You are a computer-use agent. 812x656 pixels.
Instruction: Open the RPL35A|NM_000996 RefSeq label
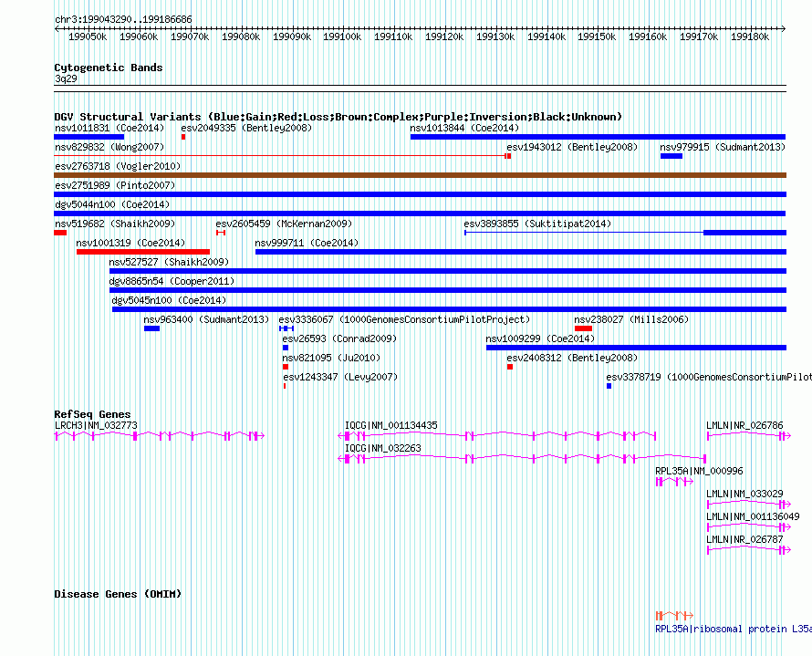coord(699,471)
